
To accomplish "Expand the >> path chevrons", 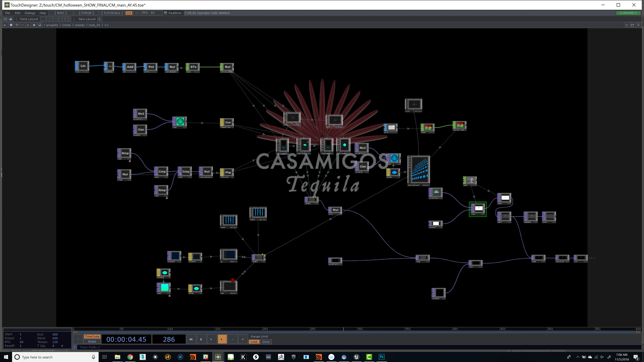I will [106, 25].
